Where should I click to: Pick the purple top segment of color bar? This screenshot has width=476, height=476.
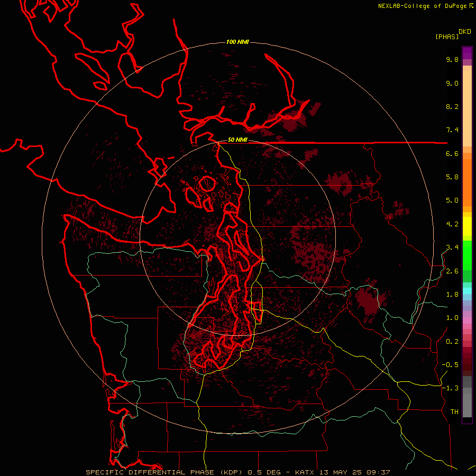coord(467,53)
